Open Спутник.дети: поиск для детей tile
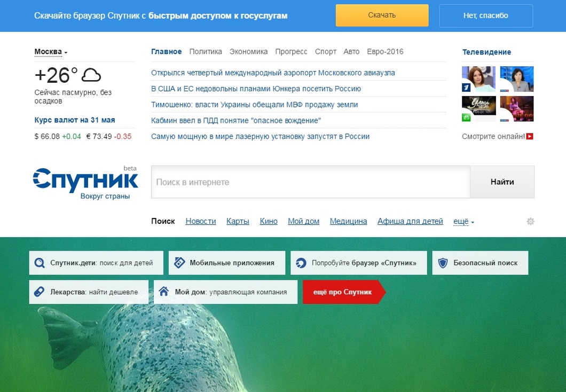The height and width of the screenshot is (392, 566). pyautogui.click(x=96, y=263)
